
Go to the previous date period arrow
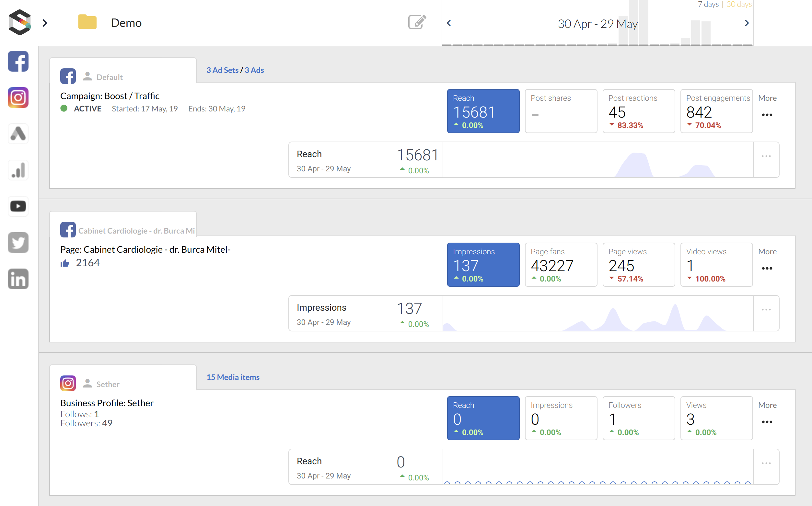pyautogui.click(x=449, y=23)
